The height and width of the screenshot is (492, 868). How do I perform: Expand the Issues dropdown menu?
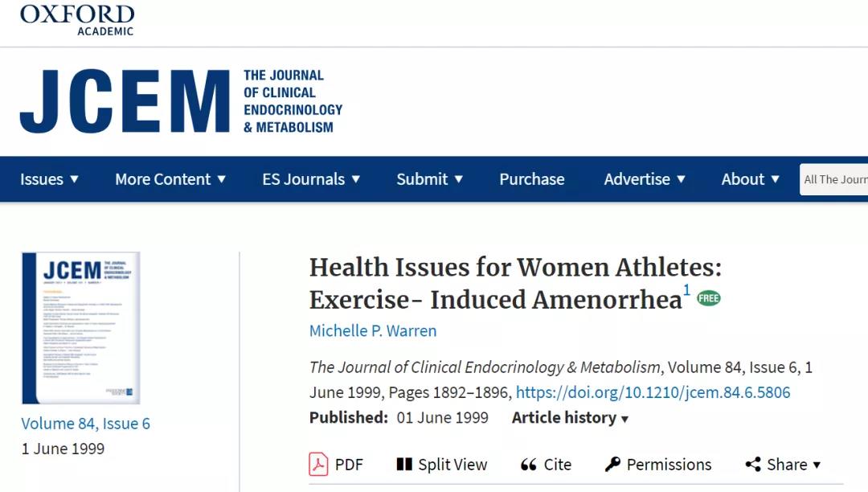point(49,179)
